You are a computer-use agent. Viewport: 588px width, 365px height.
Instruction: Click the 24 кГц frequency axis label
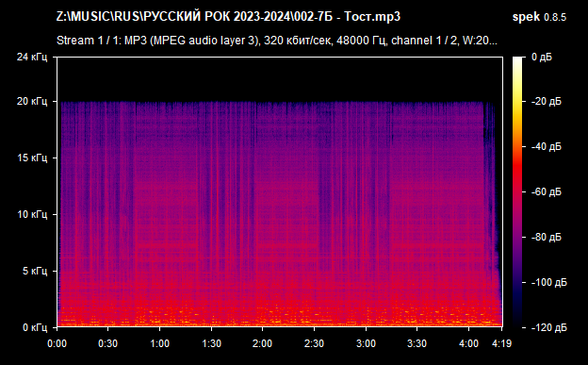[32, 57]
